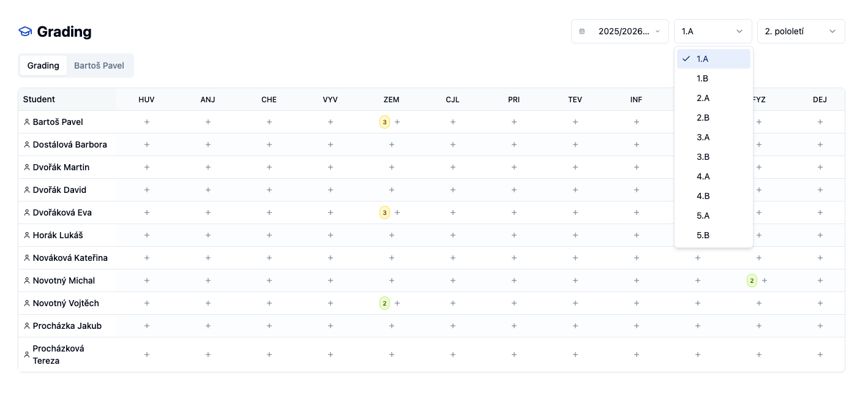Viewport: 868px width, 406px height.
Task: Click the ZEM column header
Action: coord(392,100)
